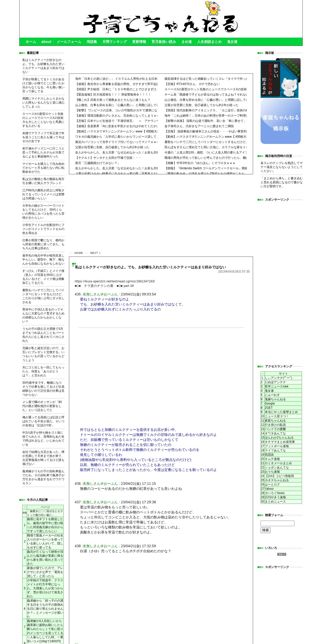Open latest article about 育休中に子供2人

(x=43, y=315)
